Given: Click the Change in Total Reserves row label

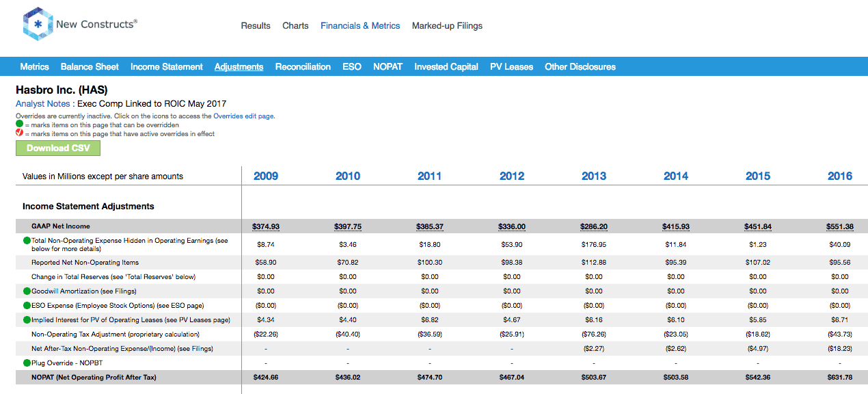Looking at the screenshot, I should coord(113,277).
